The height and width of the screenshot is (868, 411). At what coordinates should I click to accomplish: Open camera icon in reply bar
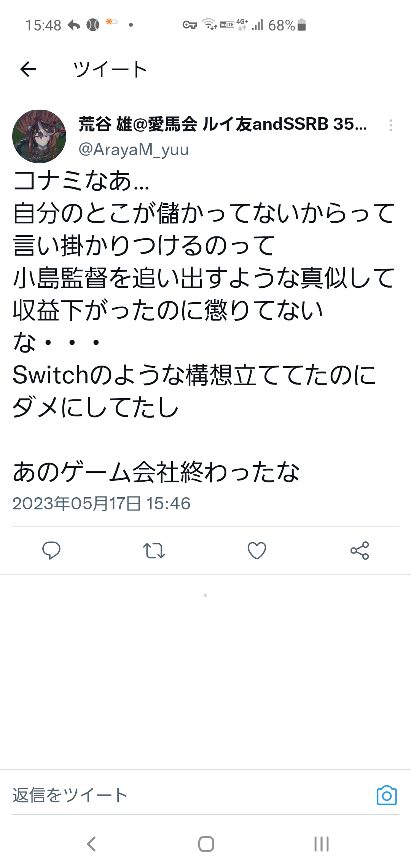[x=387, y=795]
